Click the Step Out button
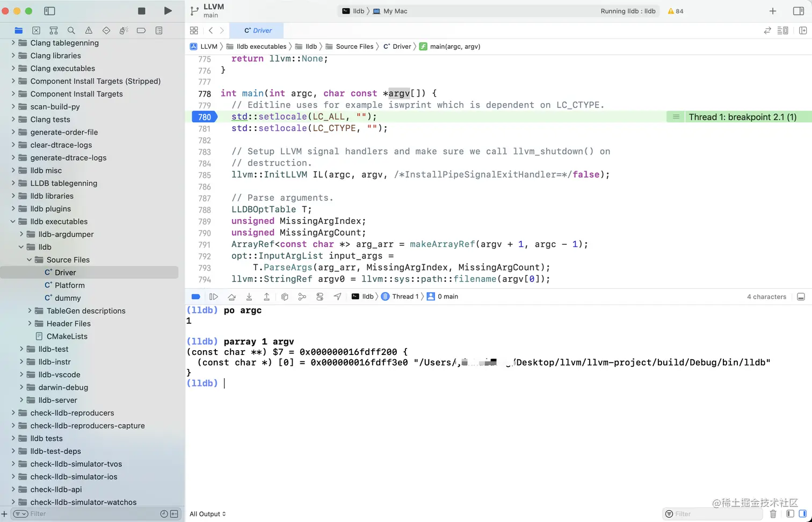 (266, 296)
